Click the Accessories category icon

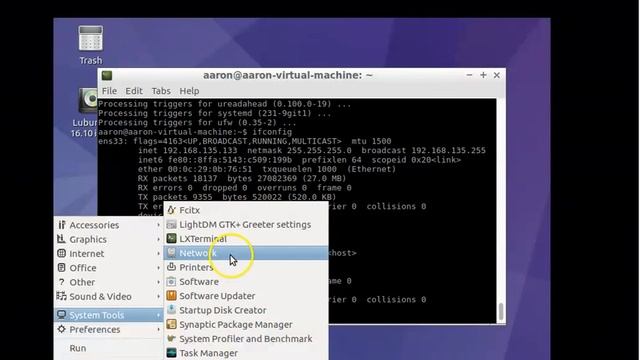click(62, 225)
